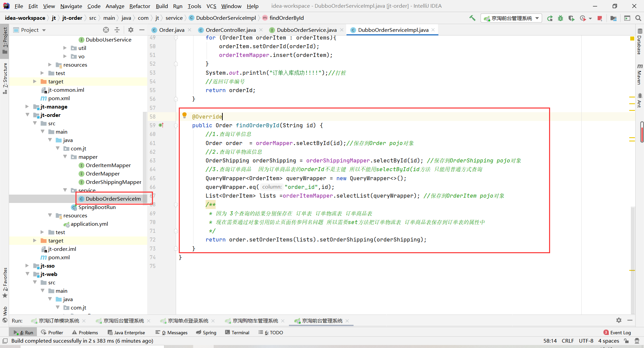Click the Stop red square icon
Screen dimensions: 644x348
pos(600,18)
